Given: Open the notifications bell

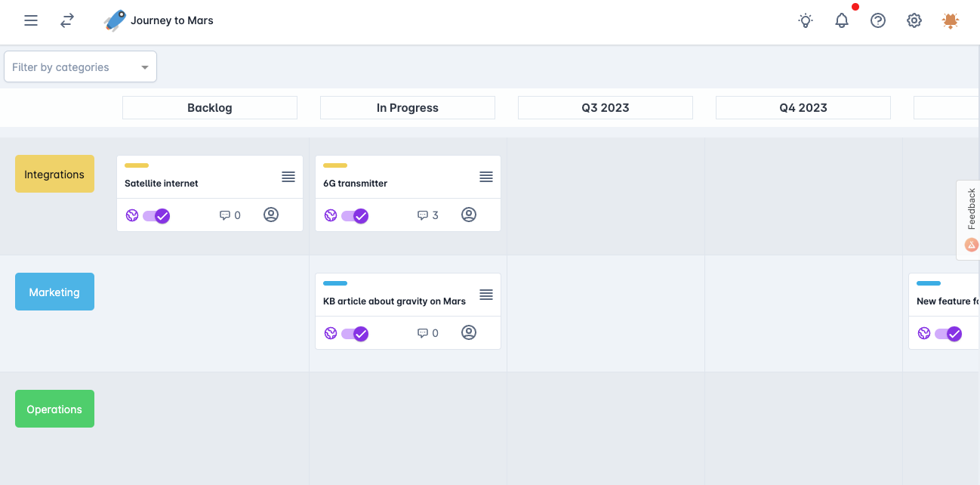Looking at the screenshot, I should click(x=842, y=20).
